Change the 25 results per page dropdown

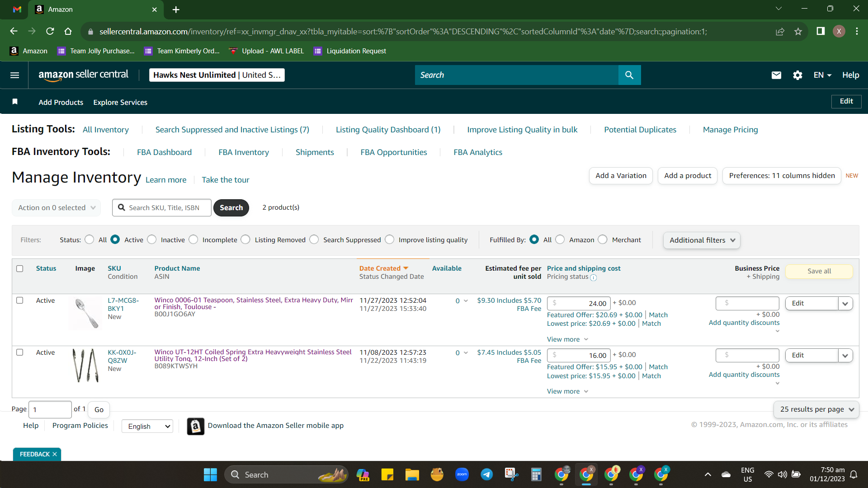(x=816, y=409)
